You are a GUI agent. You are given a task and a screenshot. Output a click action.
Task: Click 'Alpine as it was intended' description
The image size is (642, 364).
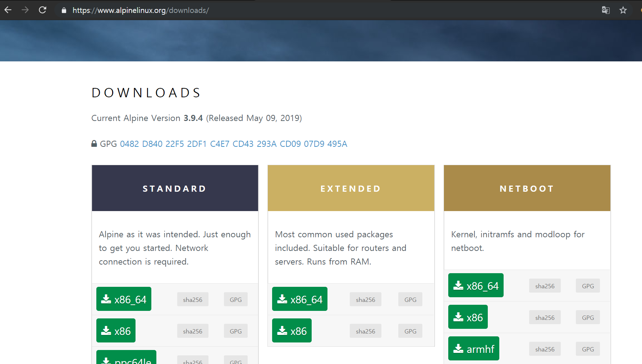175,248
